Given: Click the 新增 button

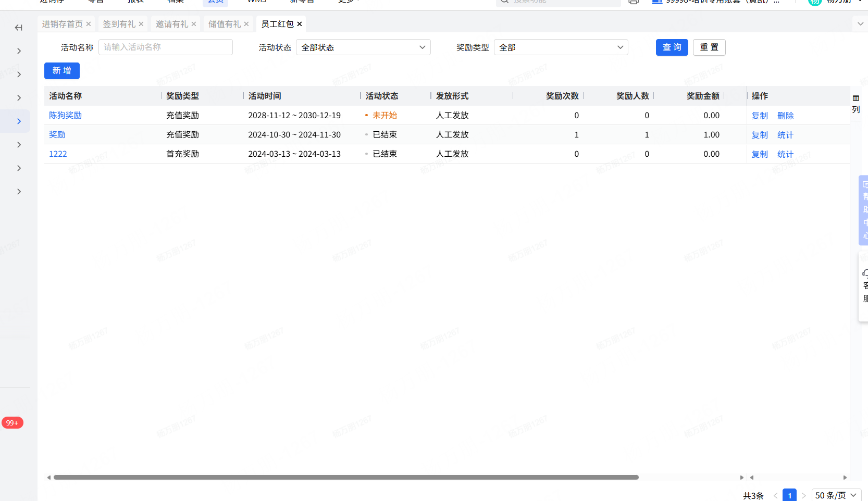Looking at the screenshot, I should 62,71.
